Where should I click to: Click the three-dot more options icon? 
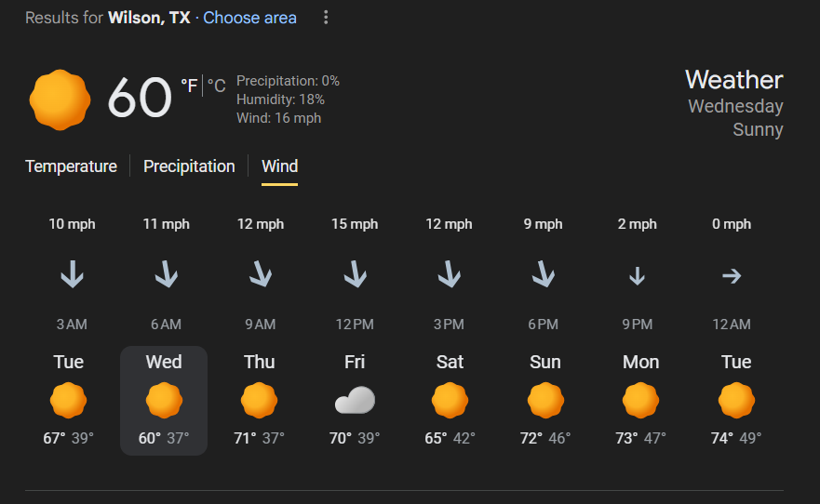tap(326, 18)
